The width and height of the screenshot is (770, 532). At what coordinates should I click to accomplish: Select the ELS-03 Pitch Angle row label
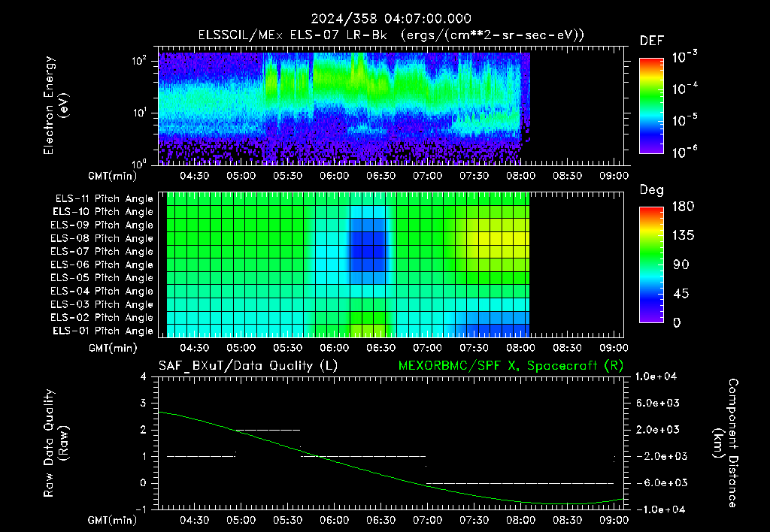click(x=102, y=305)
